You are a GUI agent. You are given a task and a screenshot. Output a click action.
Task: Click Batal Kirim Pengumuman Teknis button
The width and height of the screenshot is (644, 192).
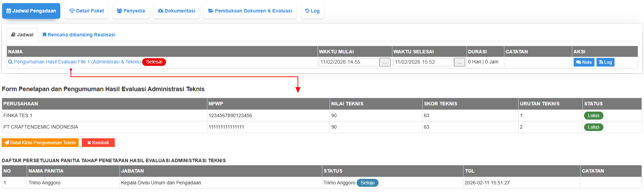(40, 143)
